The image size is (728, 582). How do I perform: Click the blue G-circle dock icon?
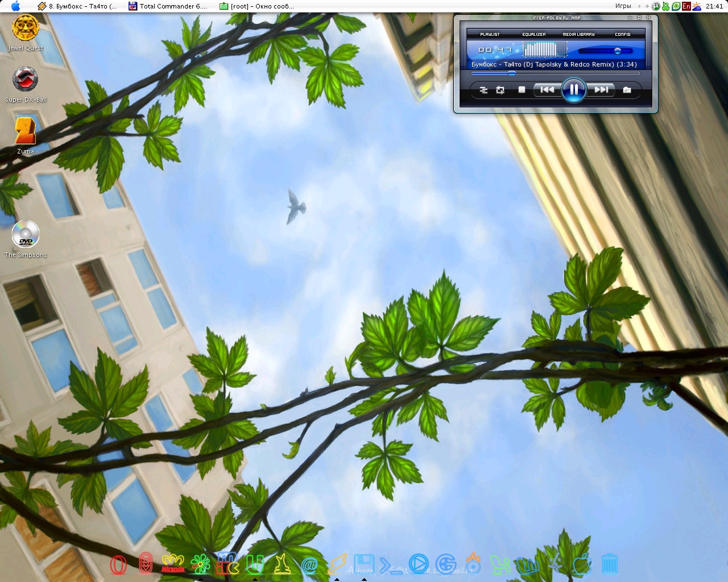[446, 564]
